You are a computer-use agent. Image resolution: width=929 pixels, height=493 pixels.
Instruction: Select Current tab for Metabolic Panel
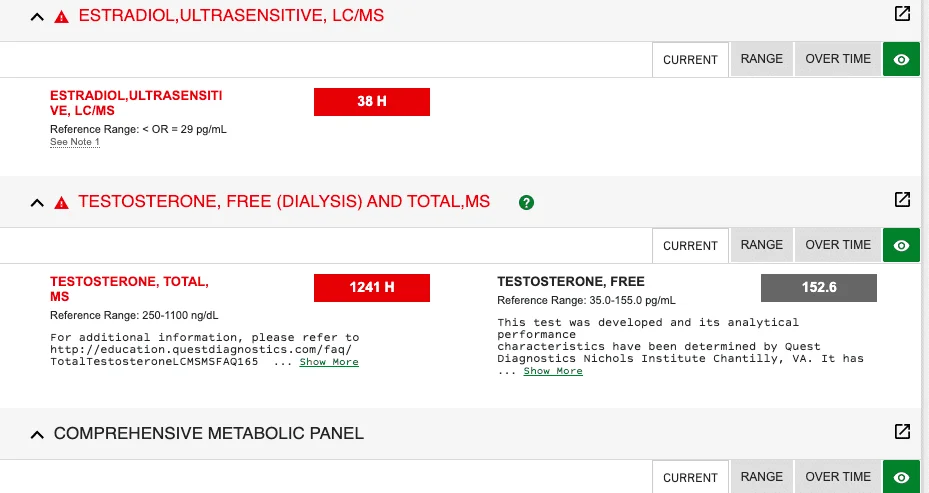690,477
